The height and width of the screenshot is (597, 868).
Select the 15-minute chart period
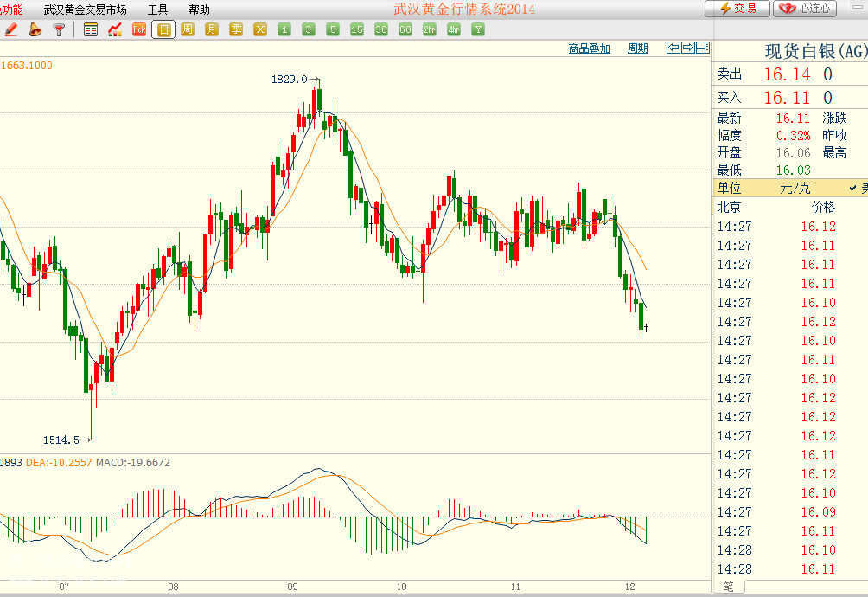357,29
